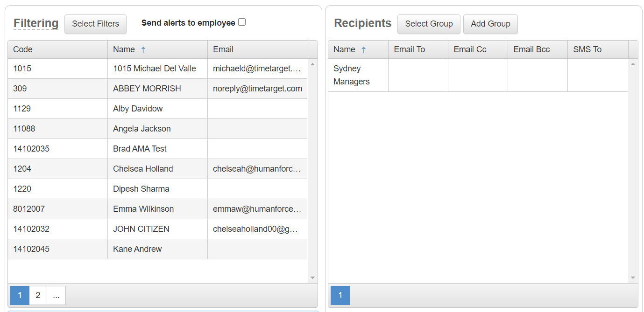Click the Recipients scrollbar up arrow
Image resolution: width=644 pixels, height=312 pixels.
pos(633,64)
